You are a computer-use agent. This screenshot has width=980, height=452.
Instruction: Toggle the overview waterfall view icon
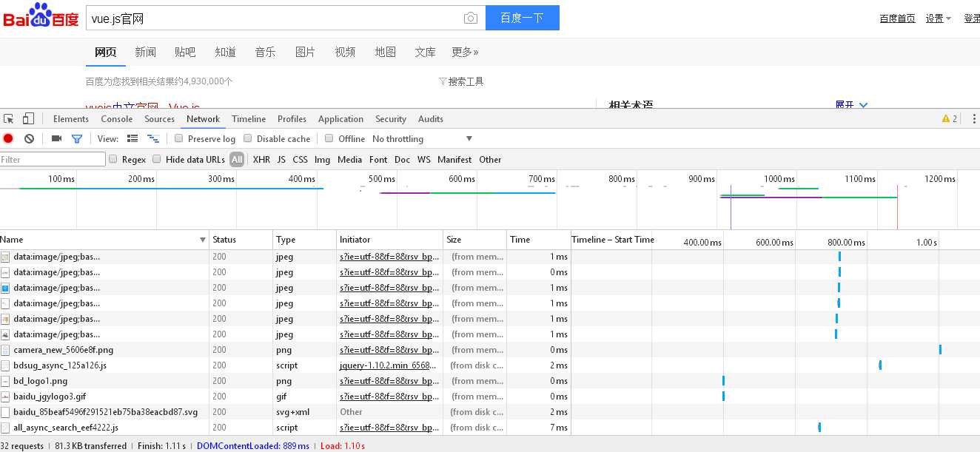[x=153, y=138]
